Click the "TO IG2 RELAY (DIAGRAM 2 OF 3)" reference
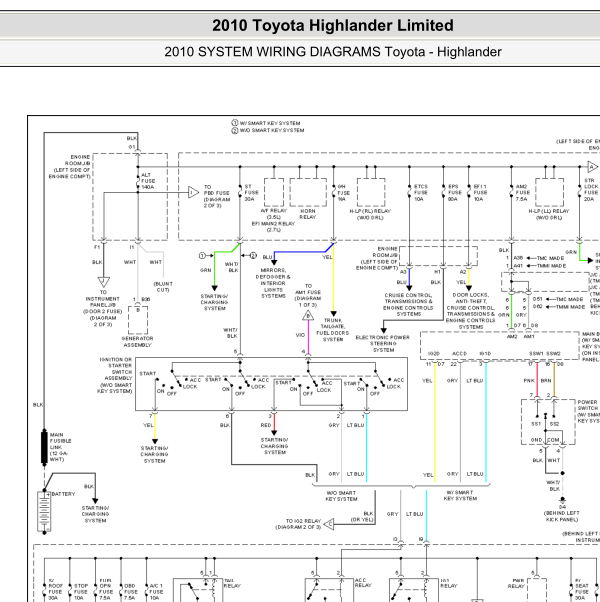 [298, 524]
